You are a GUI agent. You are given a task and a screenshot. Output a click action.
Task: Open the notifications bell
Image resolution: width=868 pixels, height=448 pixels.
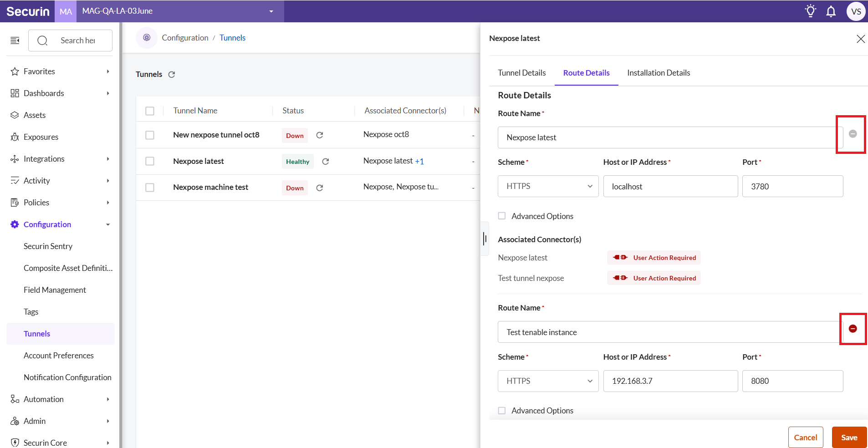[x=831, y=11]
